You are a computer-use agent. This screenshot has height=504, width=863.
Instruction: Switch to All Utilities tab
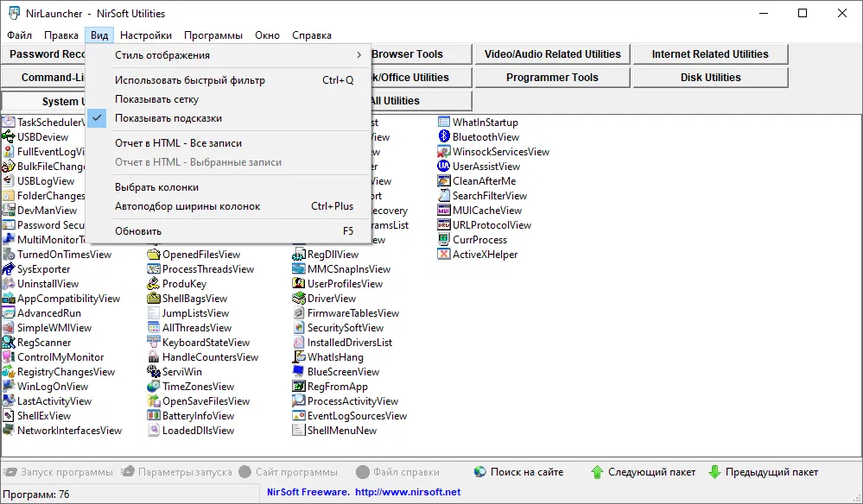point(421,101)
